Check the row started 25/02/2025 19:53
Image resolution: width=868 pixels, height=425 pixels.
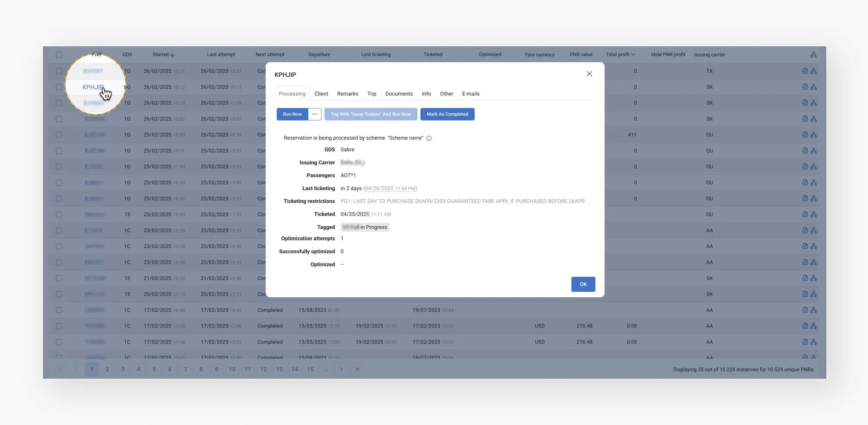tap(59, 135)
